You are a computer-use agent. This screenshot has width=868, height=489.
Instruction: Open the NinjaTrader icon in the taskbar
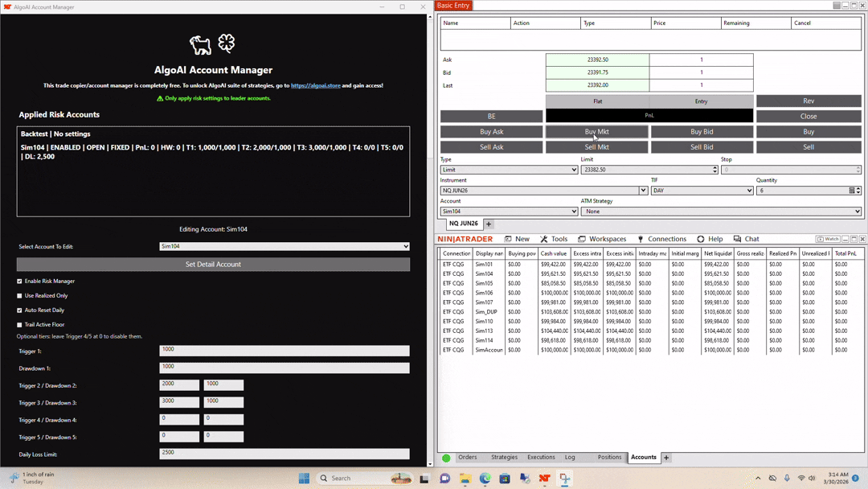(x=545, y=478)
